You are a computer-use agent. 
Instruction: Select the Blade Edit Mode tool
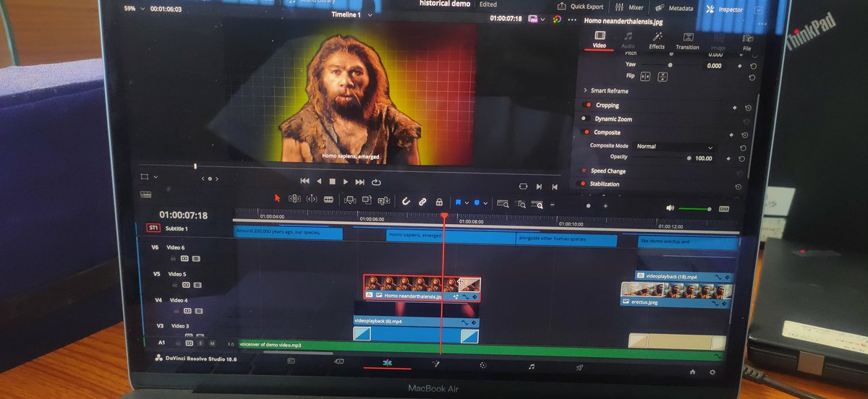click(328, 199)
